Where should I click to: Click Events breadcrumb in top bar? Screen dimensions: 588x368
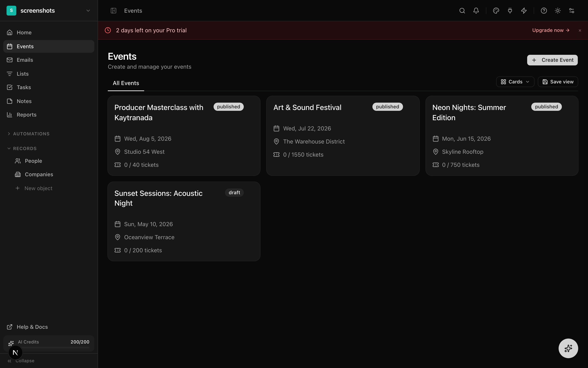(133, 11)
